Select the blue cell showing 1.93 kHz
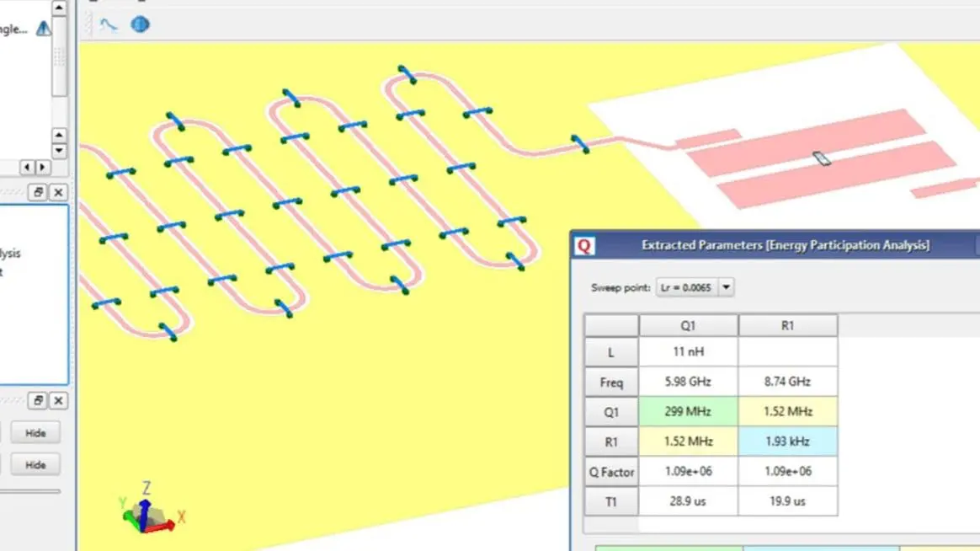The image size is (980, 551). coord(786,441)
